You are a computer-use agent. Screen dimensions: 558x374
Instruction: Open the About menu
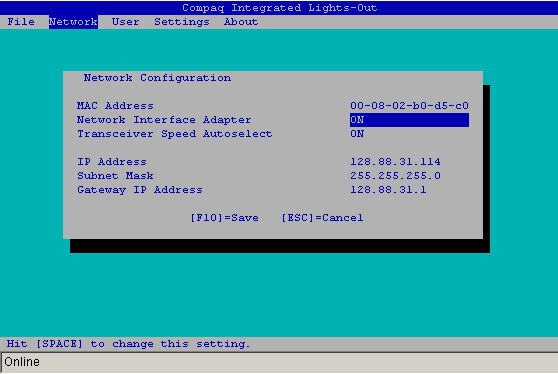click(x=241, y=22)
